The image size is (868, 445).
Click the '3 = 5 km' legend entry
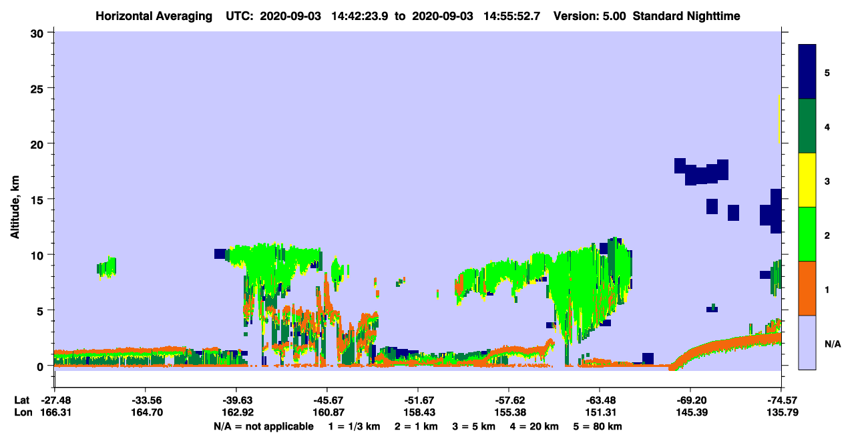(473, 426)
